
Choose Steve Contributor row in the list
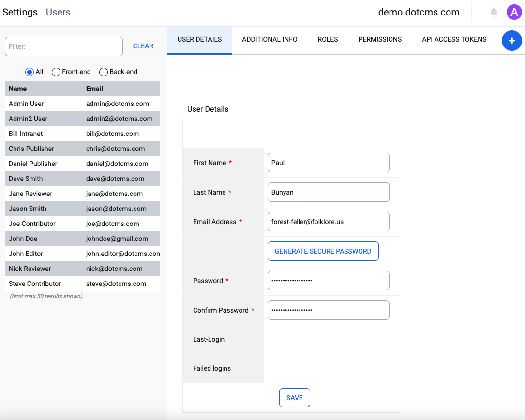point(35,284)
